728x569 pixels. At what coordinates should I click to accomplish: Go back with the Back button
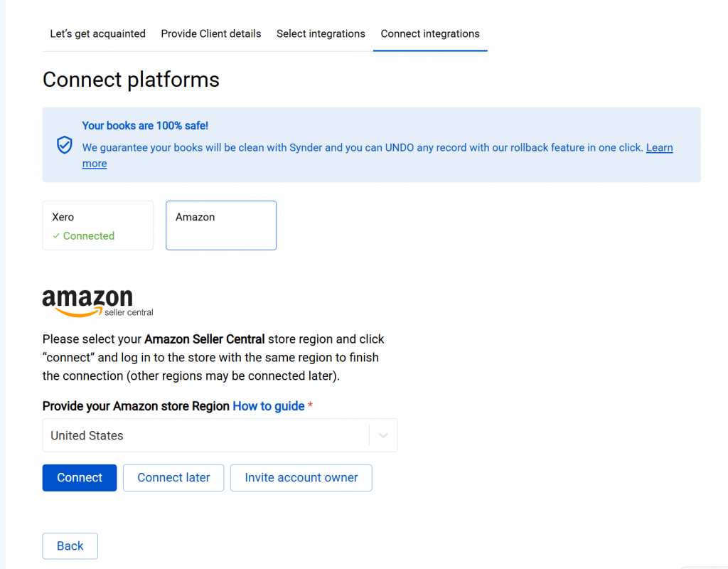pyautogui.click(x=70, y=546)
